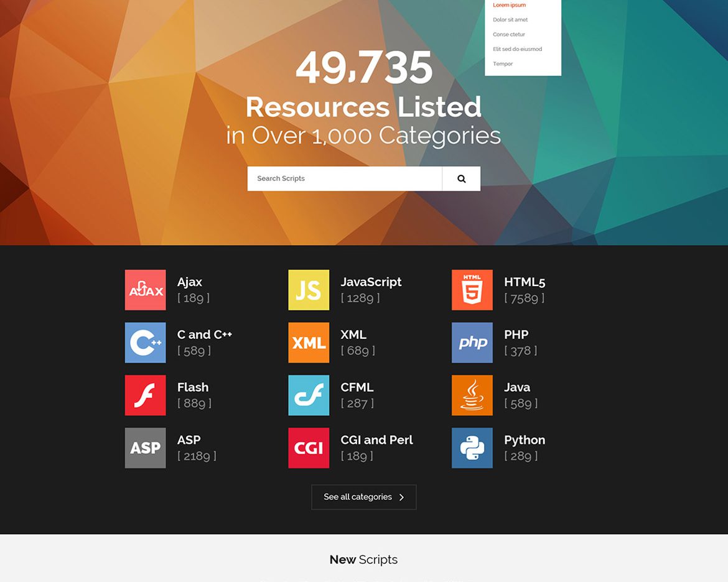728x582 pixels.
Task: Click the Resources Listed heading
Action: (363, 107)
